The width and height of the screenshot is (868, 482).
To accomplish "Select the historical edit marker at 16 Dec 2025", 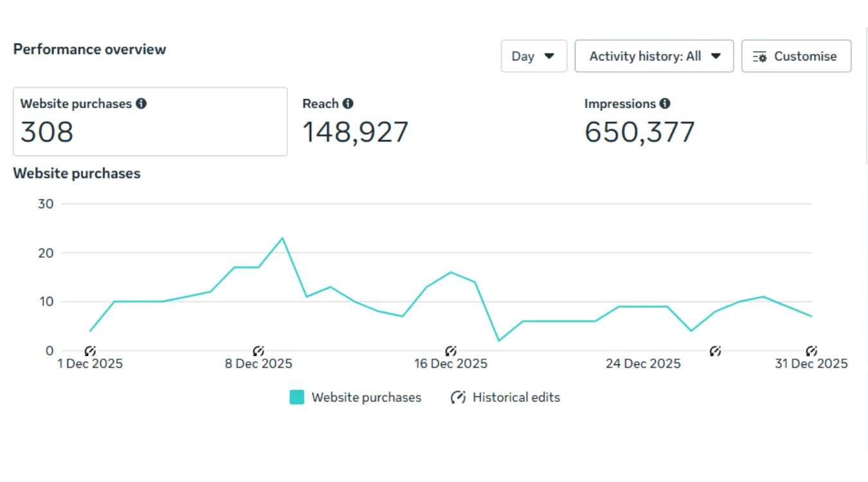I will point(451,351).
